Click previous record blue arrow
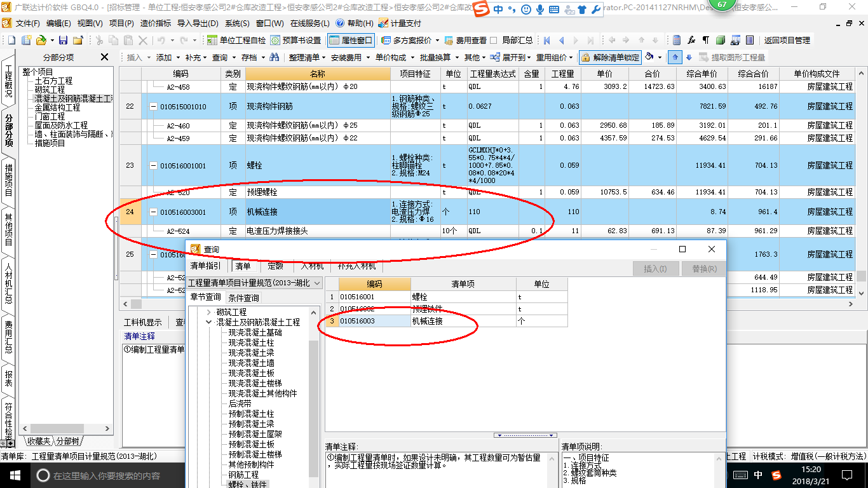 click(x=561, y=40)
